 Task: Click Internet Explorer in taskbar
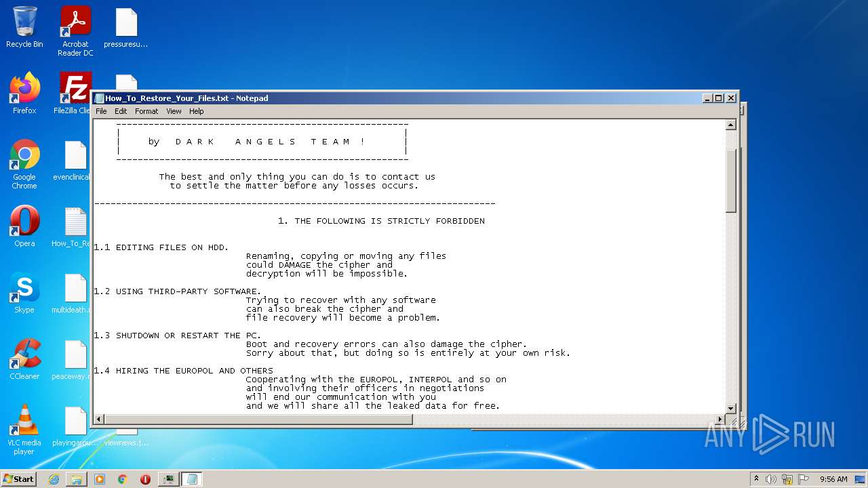(x=54, y=479)
